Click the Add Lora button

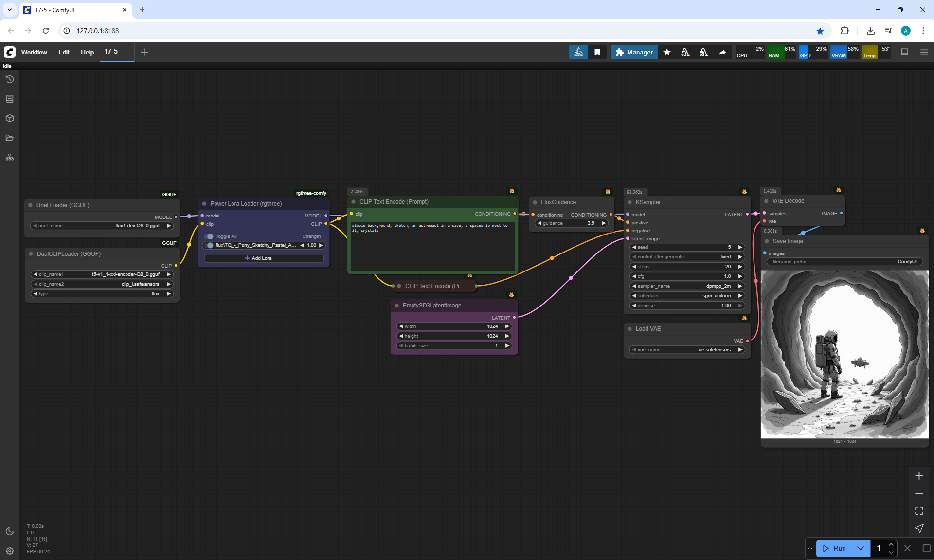(x=263, y=258)
